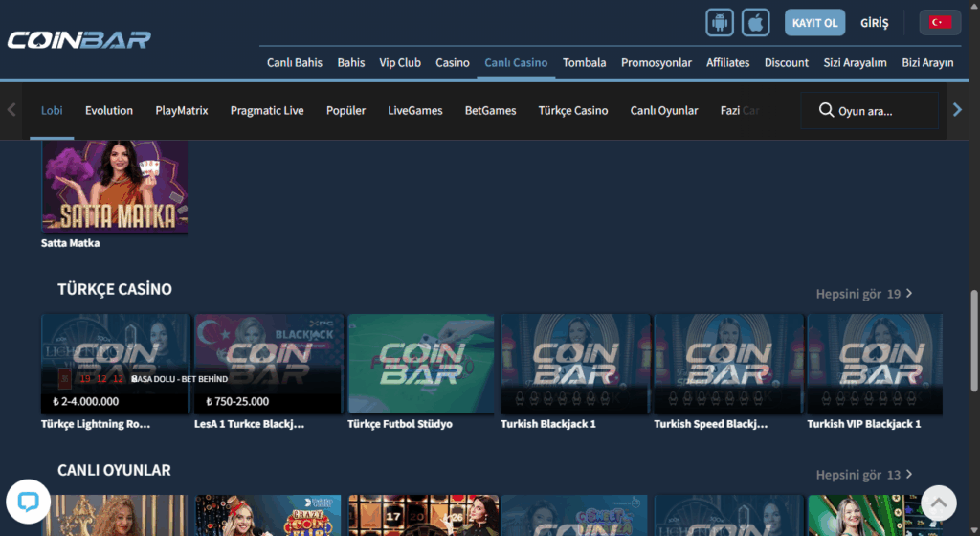Click the Satta Matka game title
This screenshot has width=980, height=536.
click(x=70, y=243)
